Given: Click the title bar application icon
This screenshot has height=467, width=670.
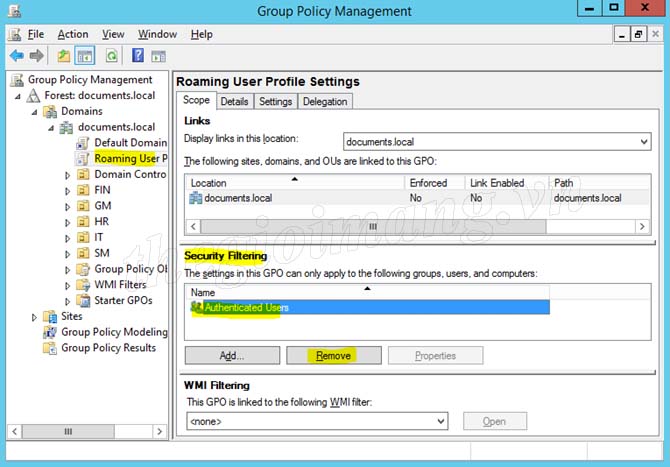Looking at the screenshot, I should [x=15, y=11].
